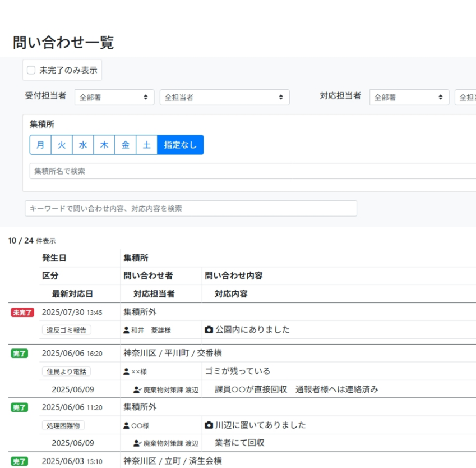Select the 木 weekday filter
476x468 pixels.
coord(104,145)
